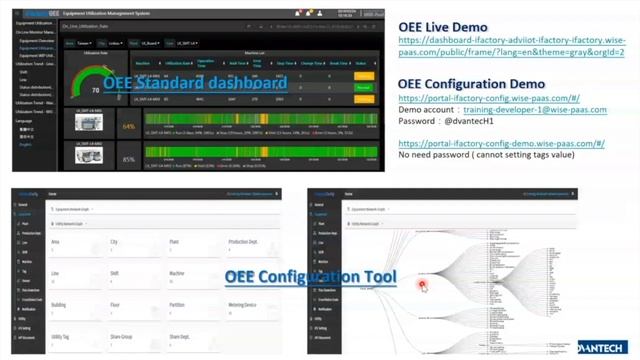Sort the Machine List by Wait Time
640x360 pixels.
coord(238,63)
